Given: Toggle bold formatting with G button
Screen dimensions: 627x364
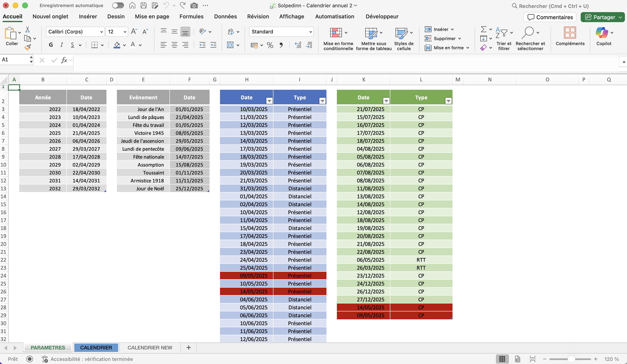Looking at the screenshot, I should coord(51,45).
